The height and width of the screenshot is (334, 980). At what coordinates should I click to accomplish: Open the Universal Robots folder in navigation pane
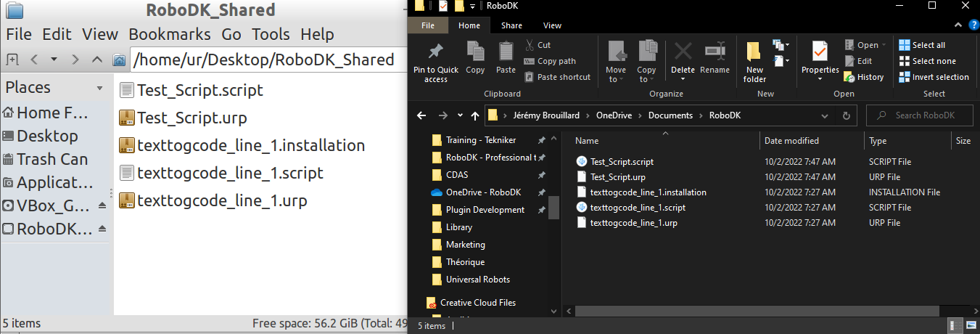click(477, 280)
